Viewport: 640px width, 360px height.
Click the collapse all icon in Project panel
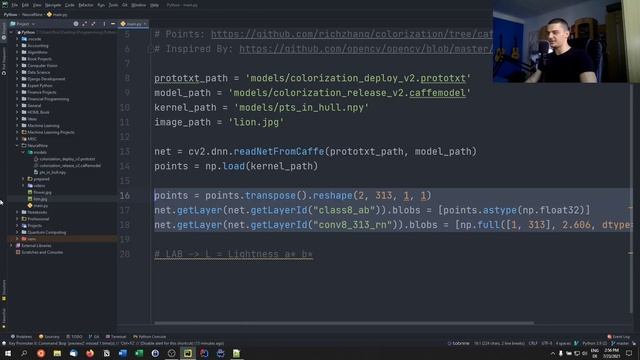[x=94, y=24]
